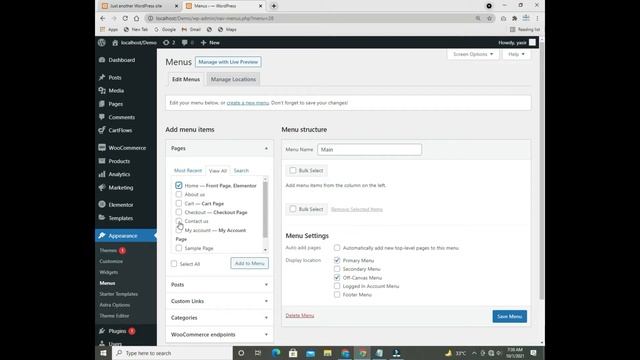Viewport: 640px width, 360px height.
Task: Switch to the Edit Menus tab
Action: [x=186, y=79]
